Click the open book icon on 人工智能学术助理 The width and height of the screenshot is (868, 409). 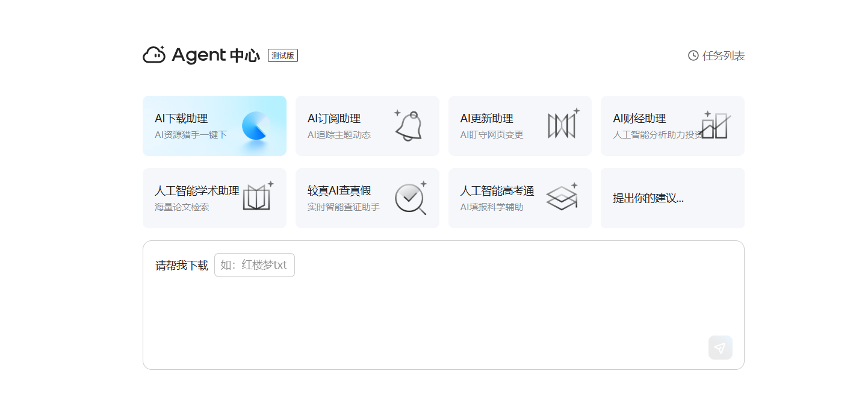[258, 198]
